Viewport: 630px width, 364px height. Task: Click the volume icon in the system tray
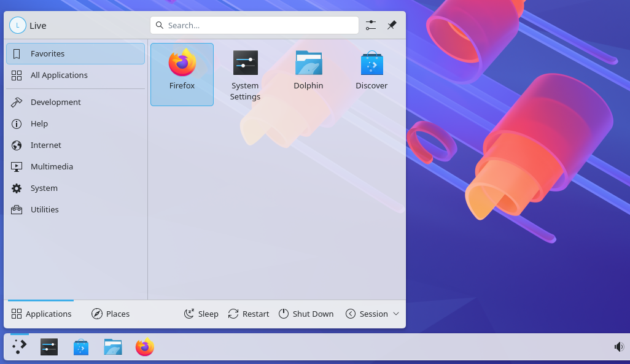click(620, 346)
